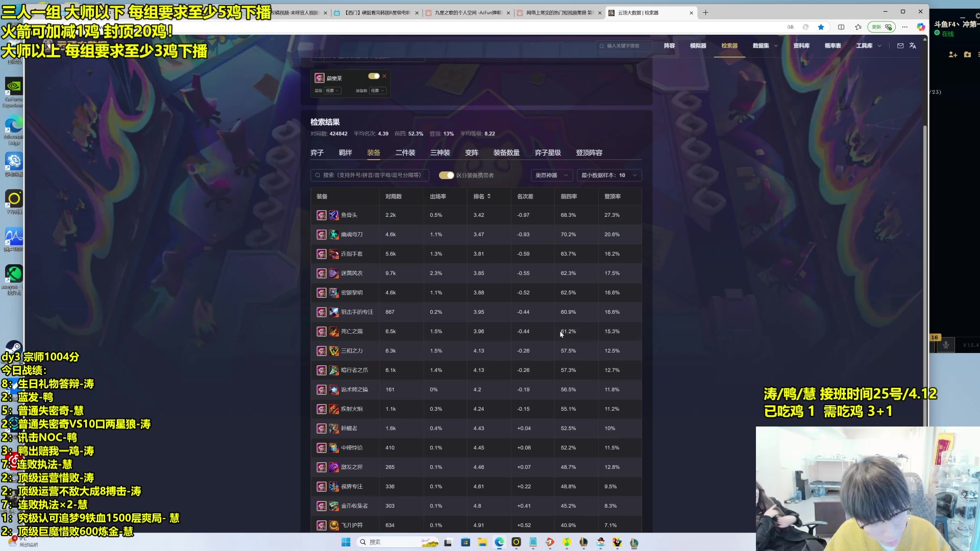Click the 诡术师之镜 item icon
The height and width of the screenshot is (551, 980).
point(334,390)
